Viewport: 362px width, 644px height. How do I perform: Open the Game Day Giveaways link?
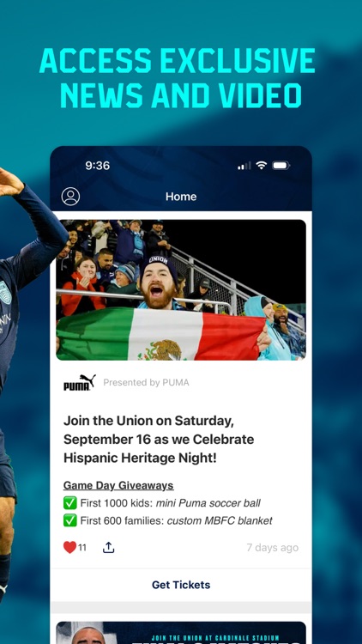click(118, 485)
